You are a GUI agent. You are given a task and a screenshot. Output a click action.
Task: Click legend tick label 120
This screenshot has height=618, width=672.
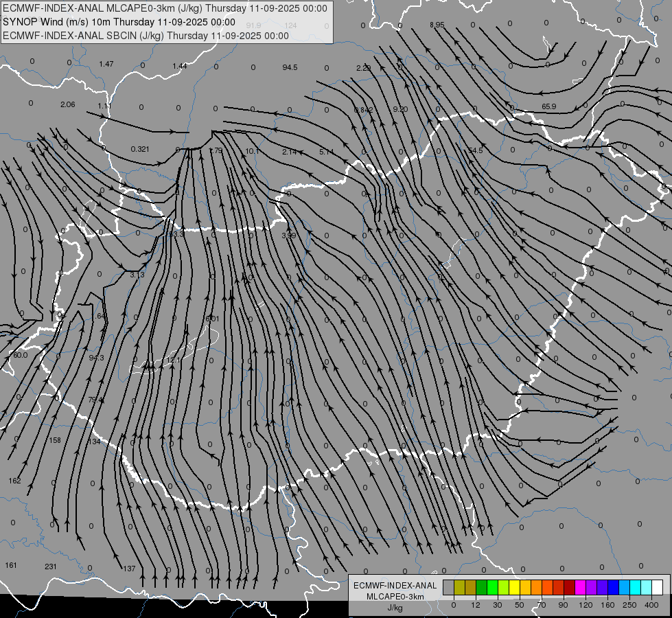(586, 605)
